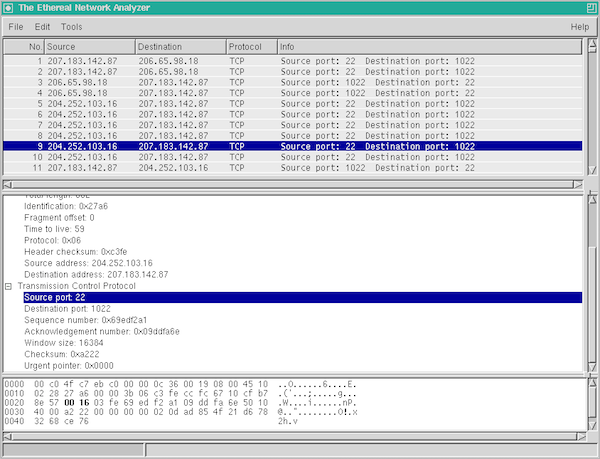Click the Info column header
The height and width of the screenshot is (459, 600).
click(430, 47)
